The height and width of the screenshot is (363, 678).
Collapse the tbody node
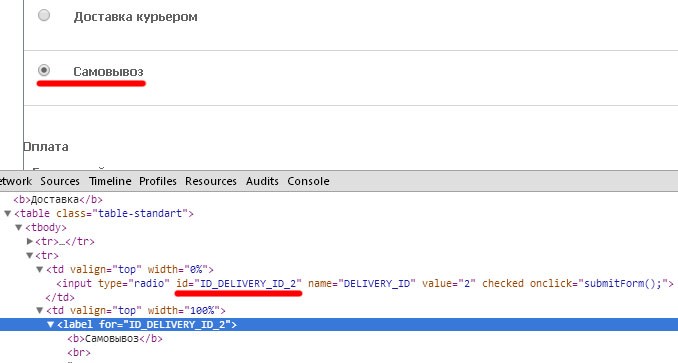pyautogui.click(x=19, y=227)
